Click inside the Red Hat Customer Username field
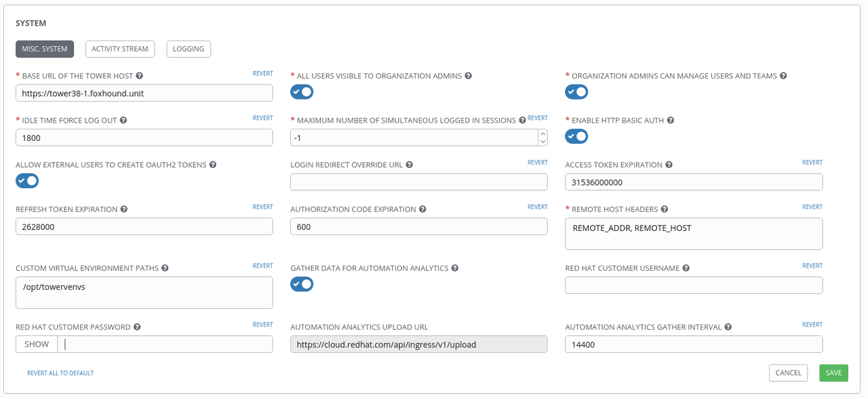Image resolution: width=868 pixels, height=399 pixels. click(693, 285)
